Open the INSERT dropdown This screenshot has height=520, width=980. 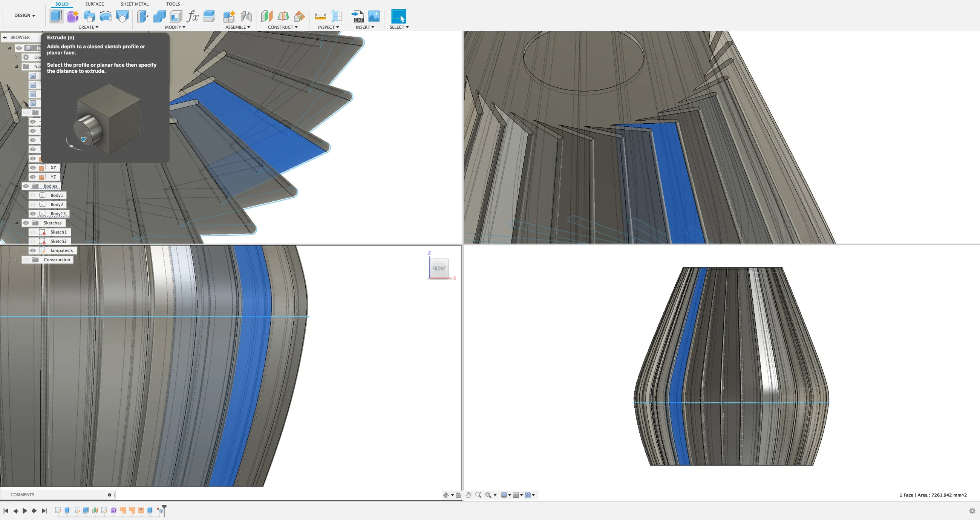tap(365, 27)
